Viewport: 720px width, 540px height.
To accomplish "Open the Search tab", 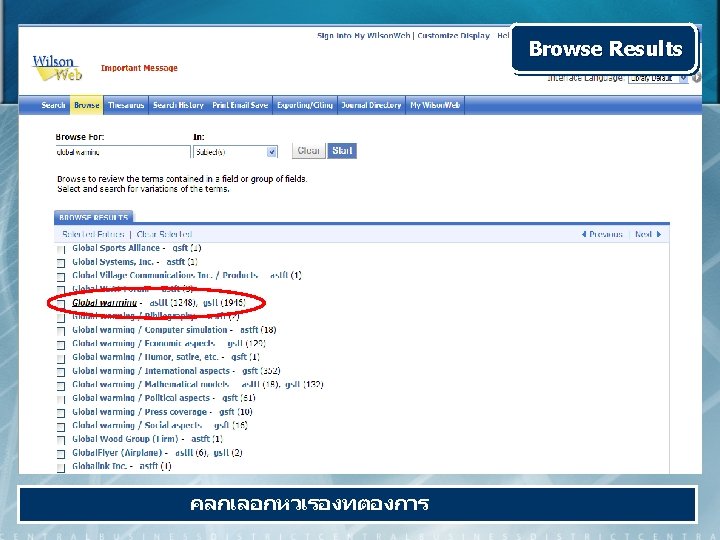I will [x=53, y=105].
